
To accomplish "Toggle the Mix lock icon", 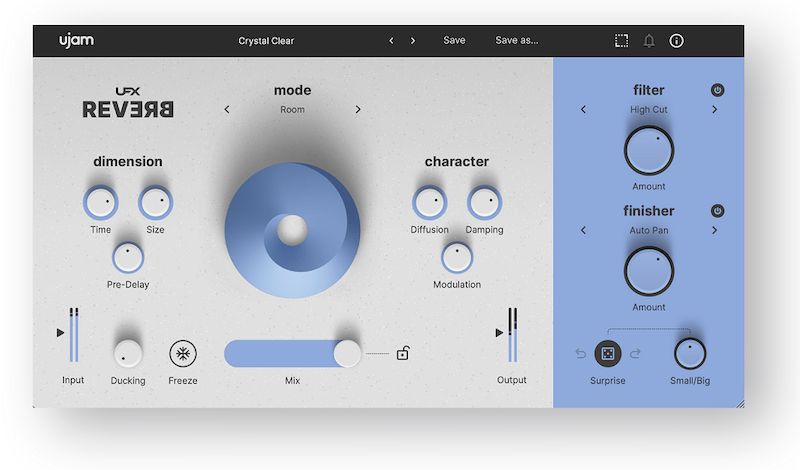I will pyautogui.click(x=402, y=353).
